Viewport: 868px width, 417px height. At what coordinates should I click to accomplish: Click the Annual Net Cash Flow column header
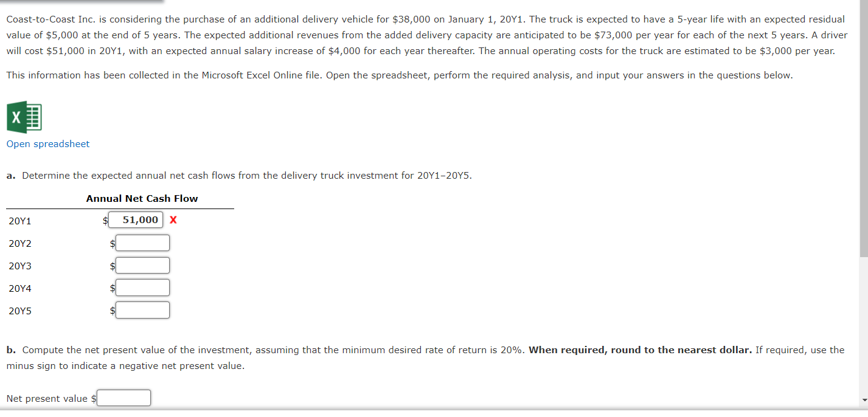[x=142, y=198]
